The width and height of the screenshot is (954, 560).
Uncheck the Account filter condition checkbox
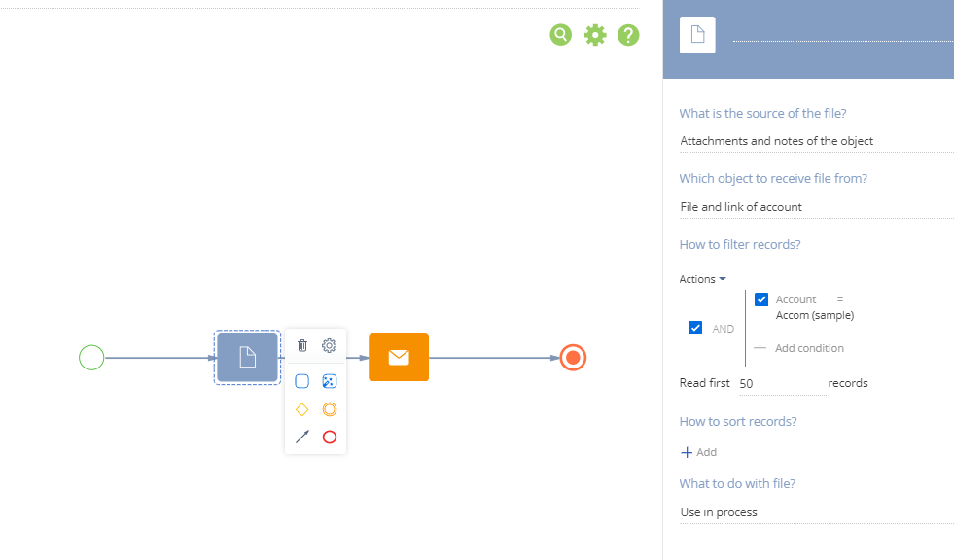tap(761, 299)
